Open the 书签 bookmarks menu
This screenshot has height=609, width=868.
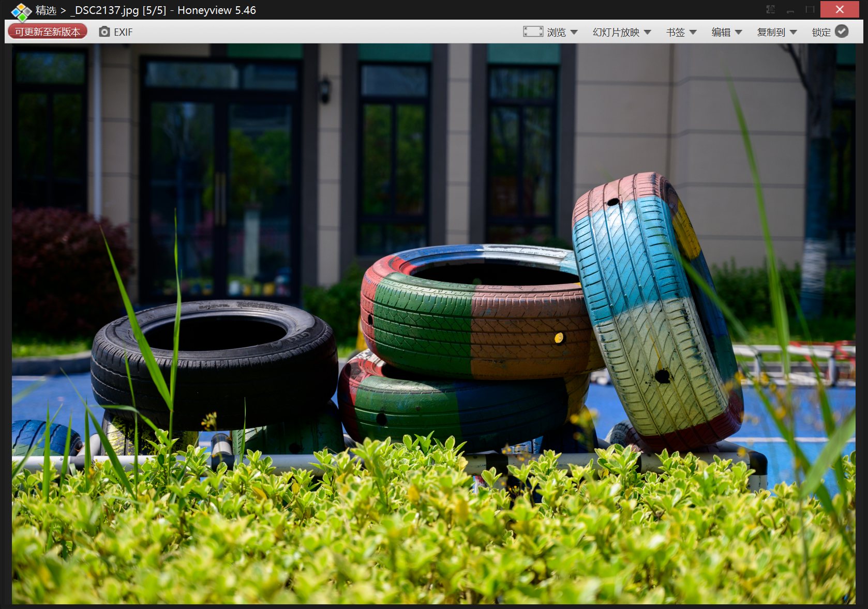point(676,32)
